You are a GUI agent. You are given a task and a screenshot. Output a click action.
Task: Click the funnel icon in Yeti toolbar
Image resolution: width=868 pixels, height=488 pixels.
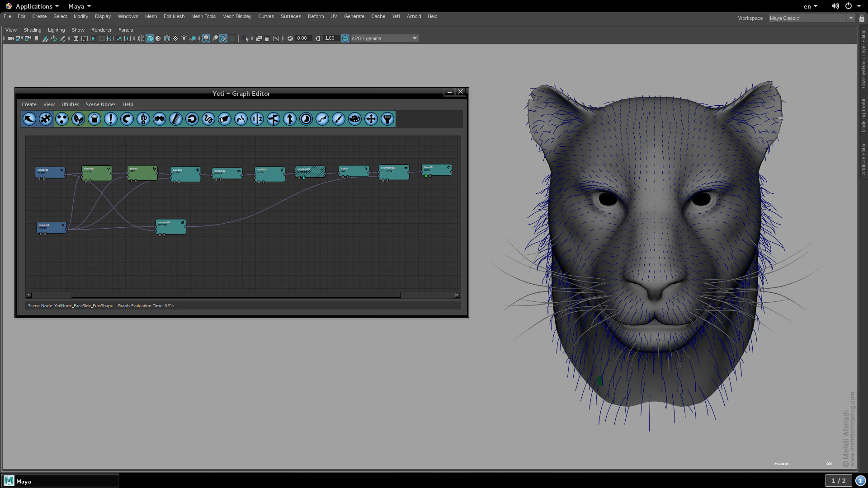tap(387, 119)
